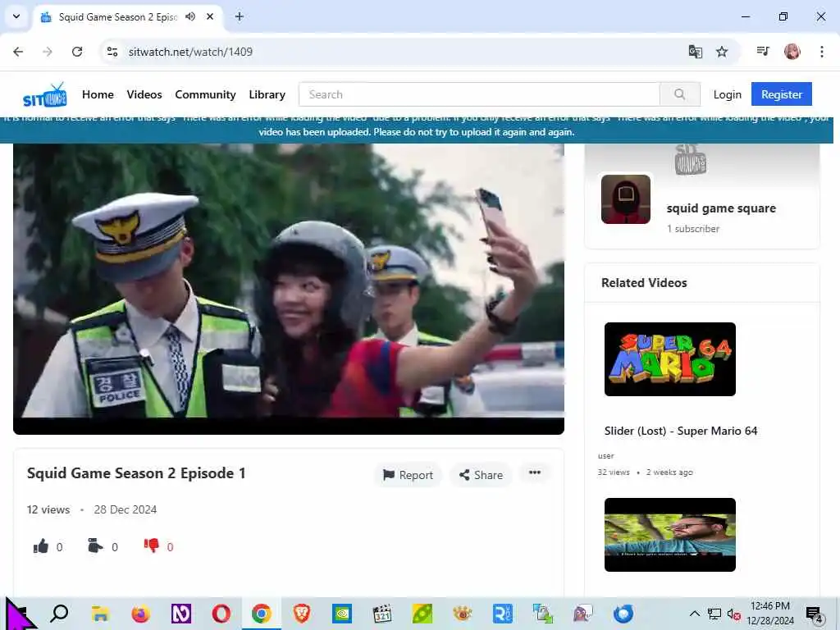Open squid game square channel avatar

[626, 199]
